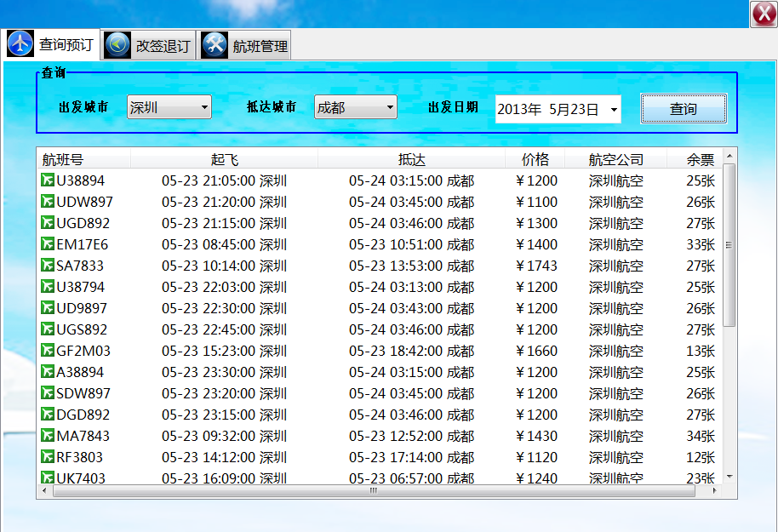Sort by the 航空公司 column header

tap(615, 159)
